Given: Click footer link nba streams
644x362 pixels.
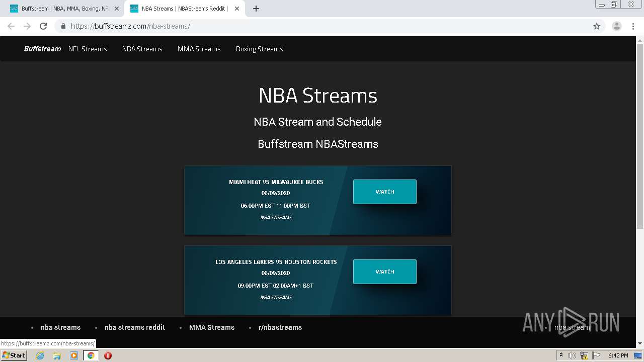Looking at the screenshot, I should 60,327.
